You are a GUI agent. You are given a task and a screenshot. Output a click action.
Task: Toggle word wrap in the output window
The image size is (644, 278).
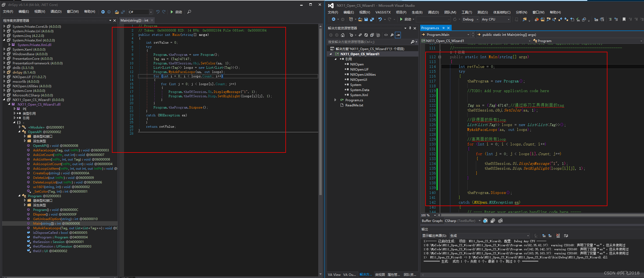(566, 235)
